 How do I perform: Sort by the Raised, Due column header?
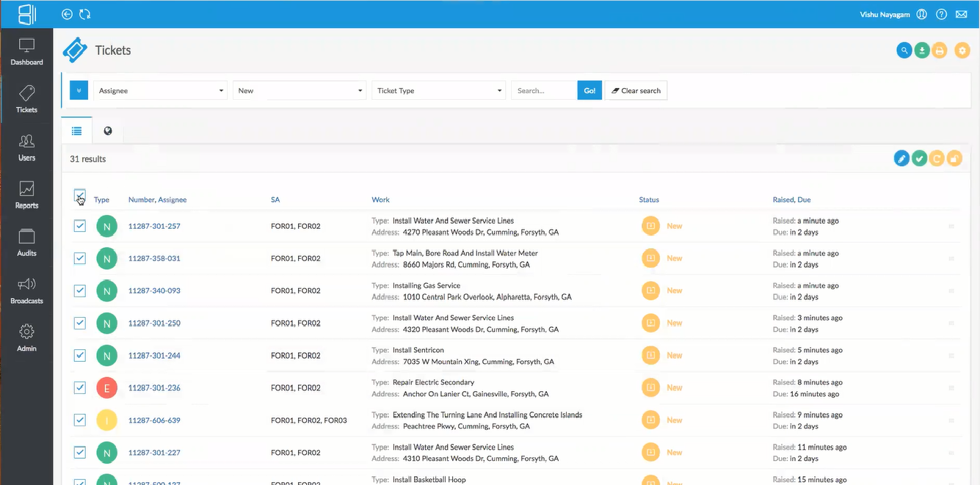pos(791,200)
